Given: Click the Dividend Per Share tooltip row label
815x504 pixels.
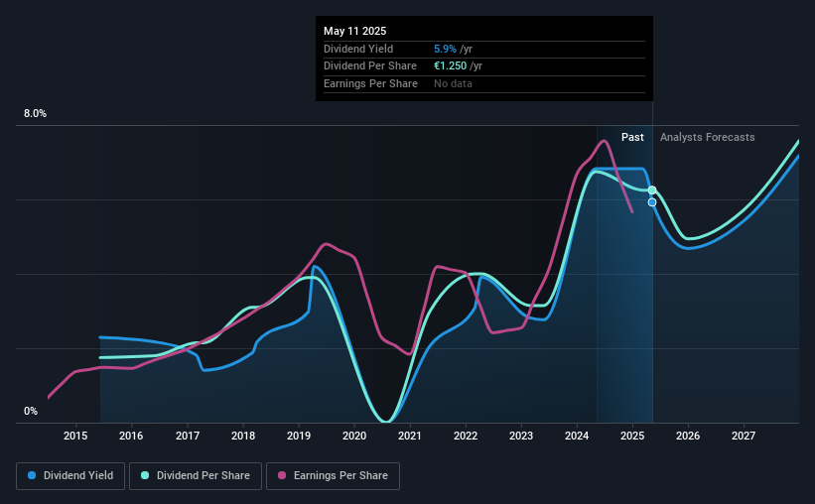Looking at the screenshot, I should point(370,66).
